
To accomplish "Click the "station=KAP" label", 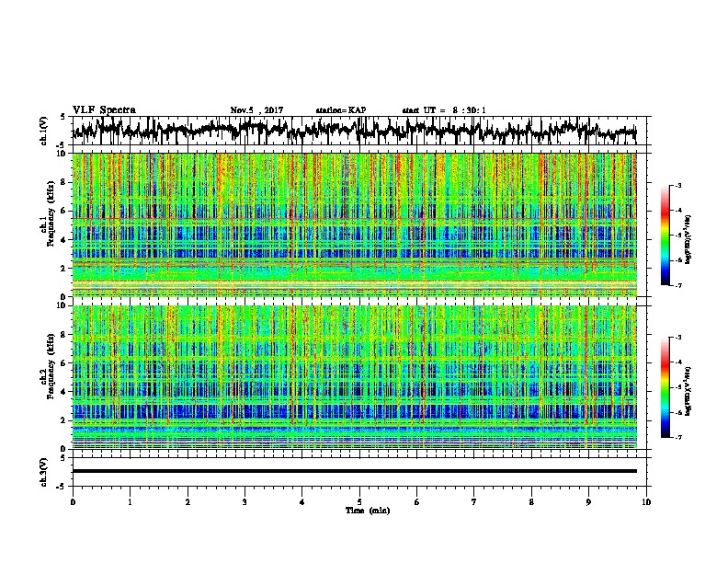I will tap(341, 110).
